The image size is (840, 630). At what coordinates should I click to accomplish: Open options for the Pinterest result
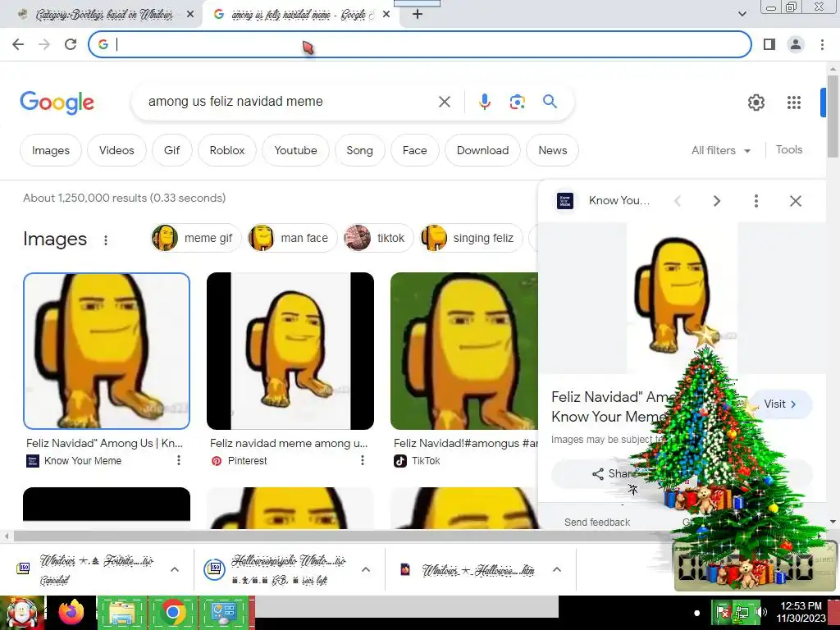363,460
